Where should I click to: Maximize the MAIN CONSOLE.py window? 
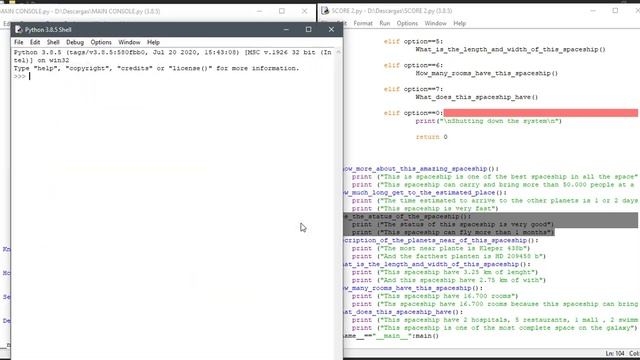click(x=282, y=11)
